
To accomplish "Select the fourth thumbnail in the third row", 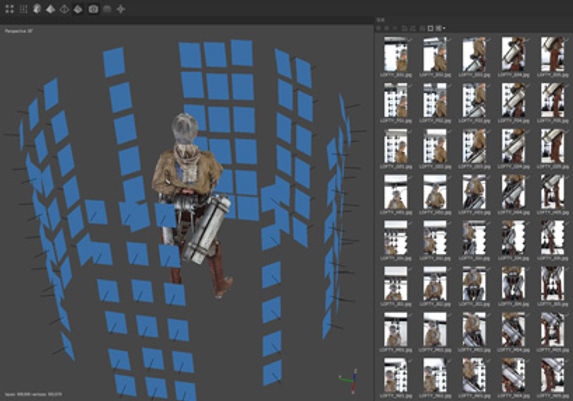I will coord(513,146).
